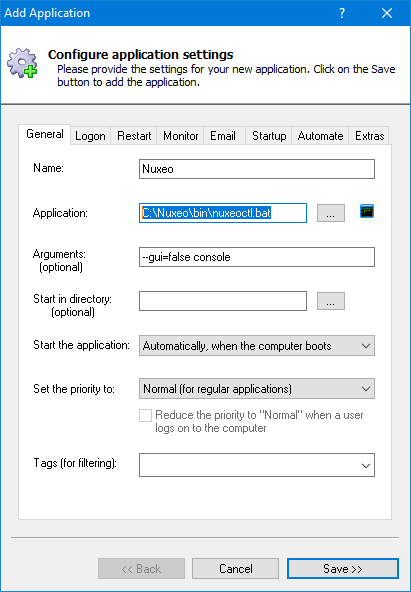This screenshot has width=411, height=592.
Task: Expand the Set the priority to dropdown
Action: pos(257,388)
